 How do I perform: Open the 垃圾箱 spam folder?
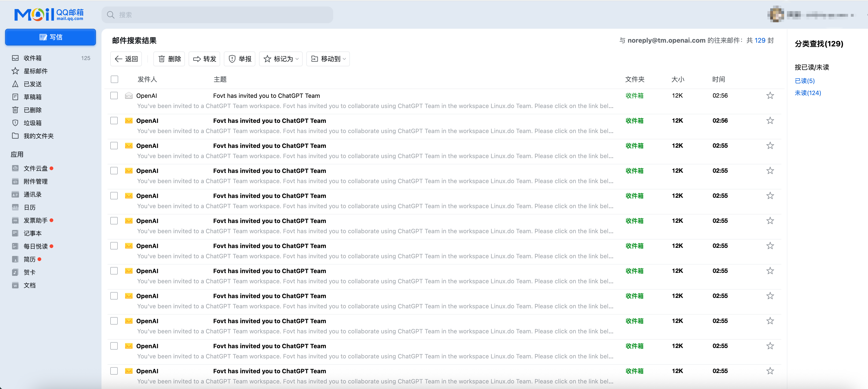(32, 123)
